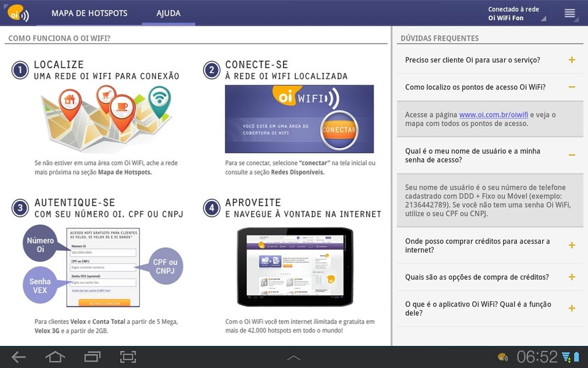
Task: Open the hamburger menu icon
Action: pos(570,13)
